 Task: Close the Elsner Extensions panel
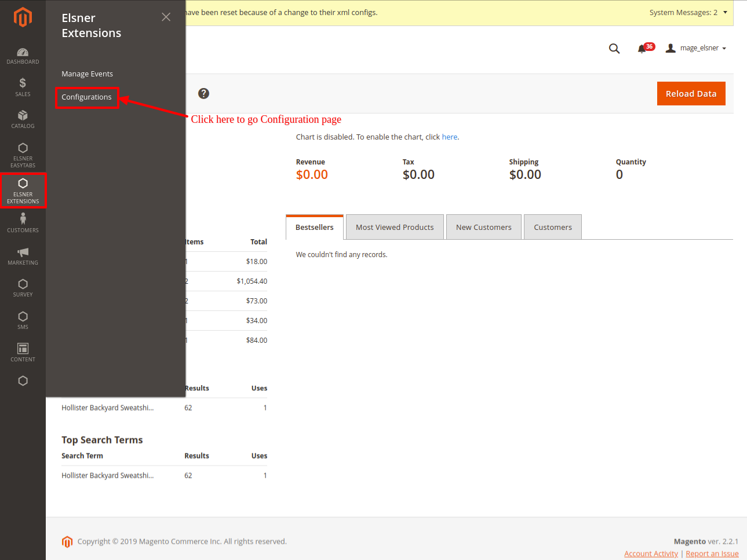coord(166,17)
